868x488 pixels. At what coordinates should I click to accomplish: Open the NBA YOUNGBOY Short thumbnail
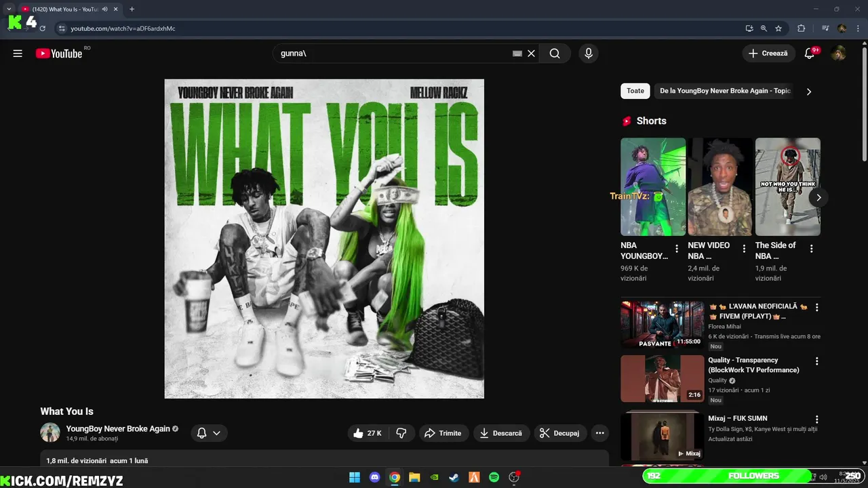tap(653, 187)
